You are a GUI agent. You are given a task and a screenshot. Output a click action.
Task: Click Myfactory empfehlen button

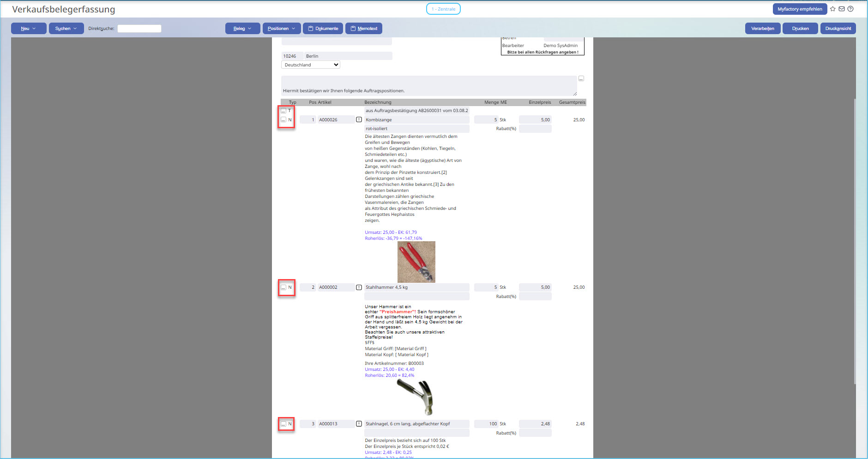tap(800, 9)
